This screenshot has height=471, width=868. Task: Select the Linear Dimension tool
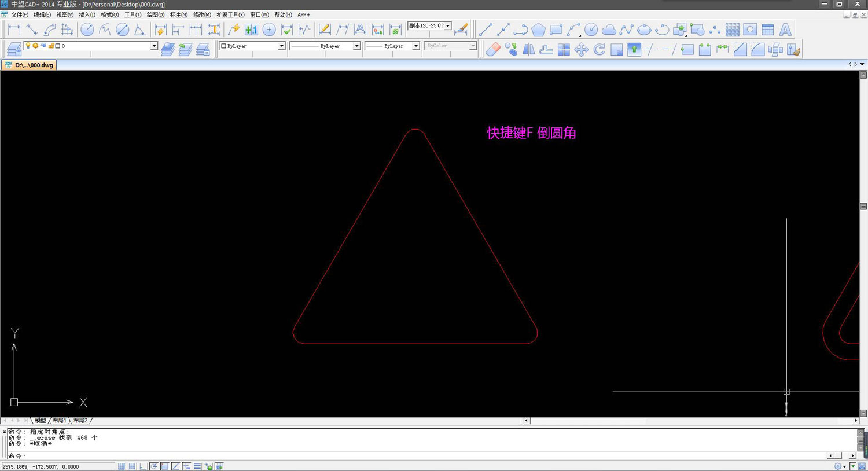point(14,30)
